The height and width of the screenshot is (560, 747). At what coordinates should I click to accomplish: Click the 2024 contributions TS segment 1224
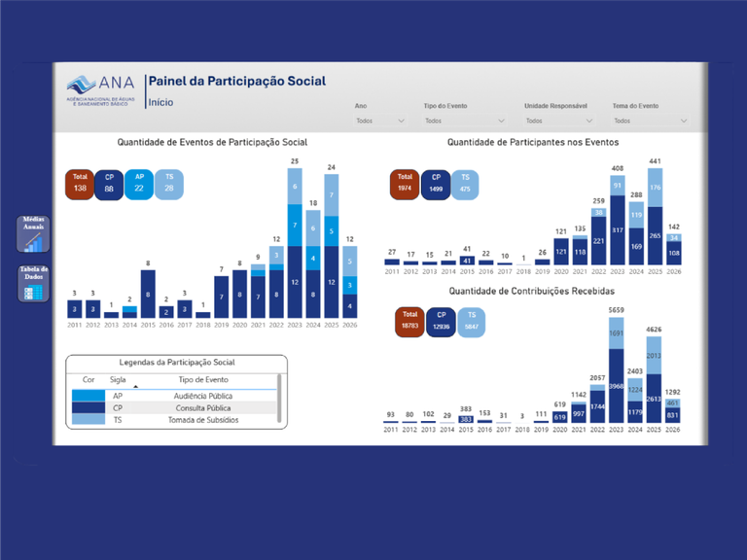pos(635,390)
